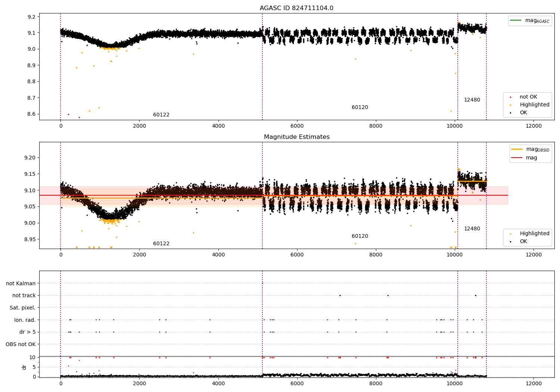
Task: Click 'OK' legend entry in top plot
Action: (x=523, y=113)
